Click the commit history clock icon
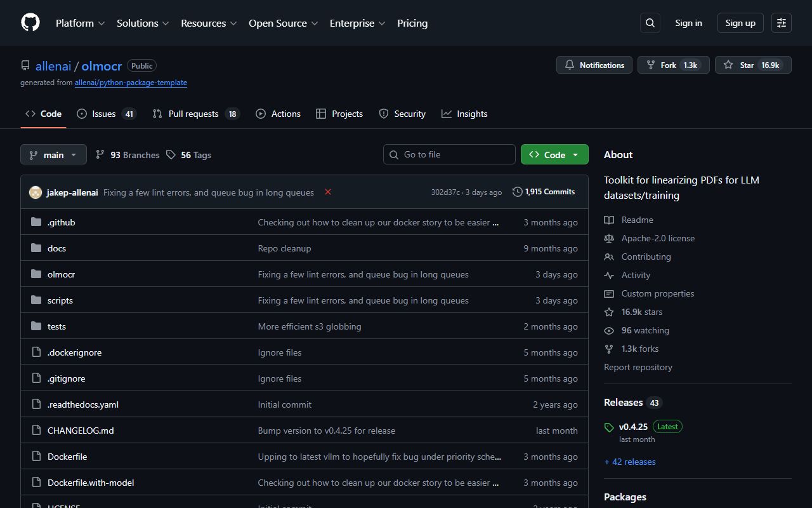 pos(516,191)
